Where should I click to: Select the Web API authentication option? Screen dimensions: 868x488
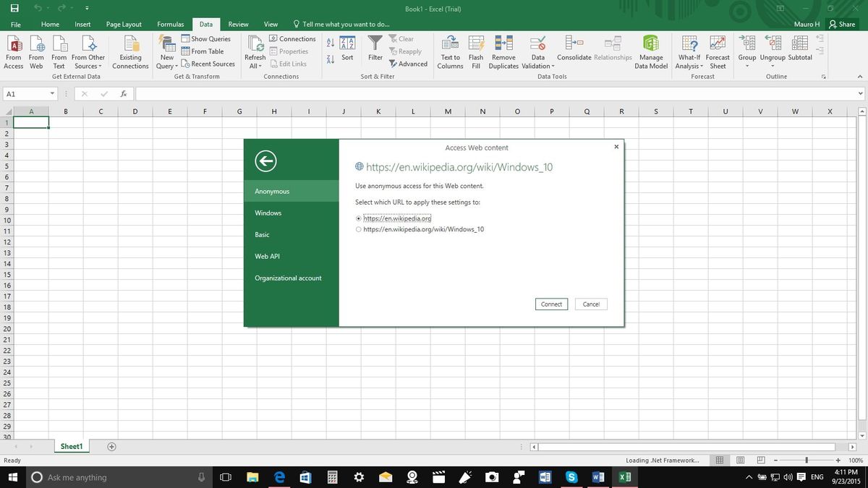click(x=268, y=256)
